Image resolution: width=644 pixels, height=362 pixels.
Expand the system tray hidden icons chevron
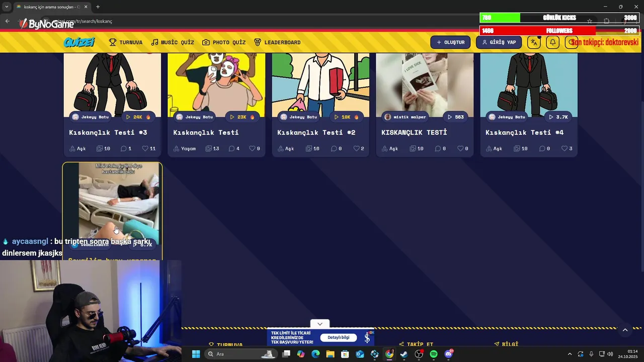point(570,354)
